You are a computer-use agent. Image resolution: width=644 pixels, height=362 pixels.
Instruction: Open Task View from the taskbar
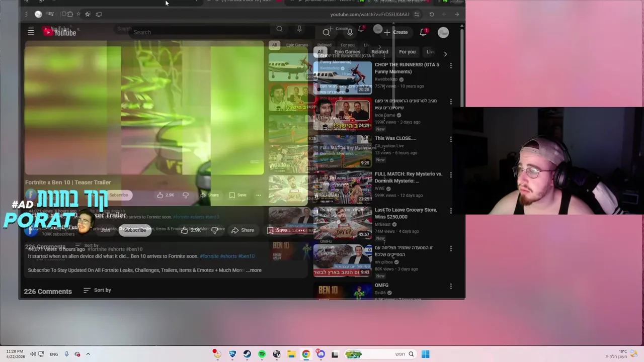tap(335, 354)
